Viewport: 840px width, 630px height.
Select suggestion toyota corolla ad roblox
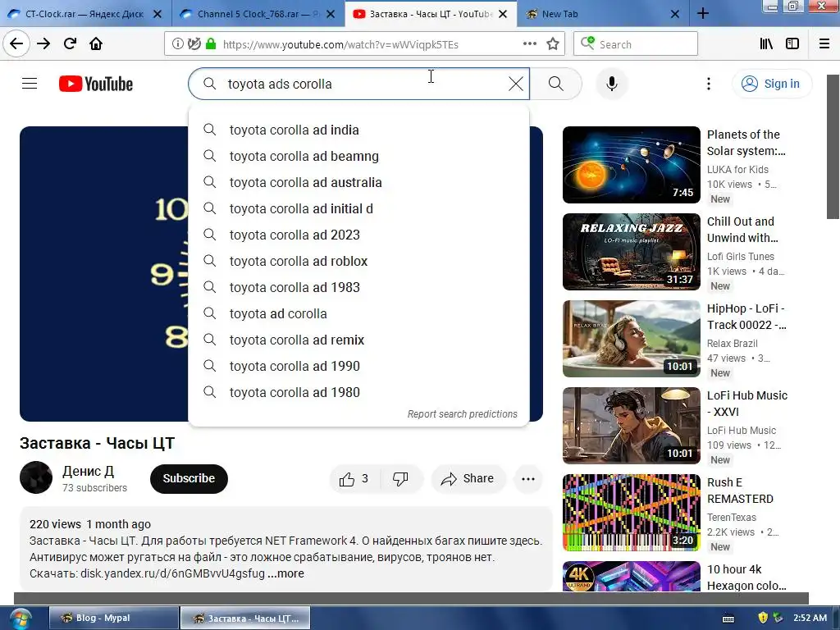click(x=359, y=262)
